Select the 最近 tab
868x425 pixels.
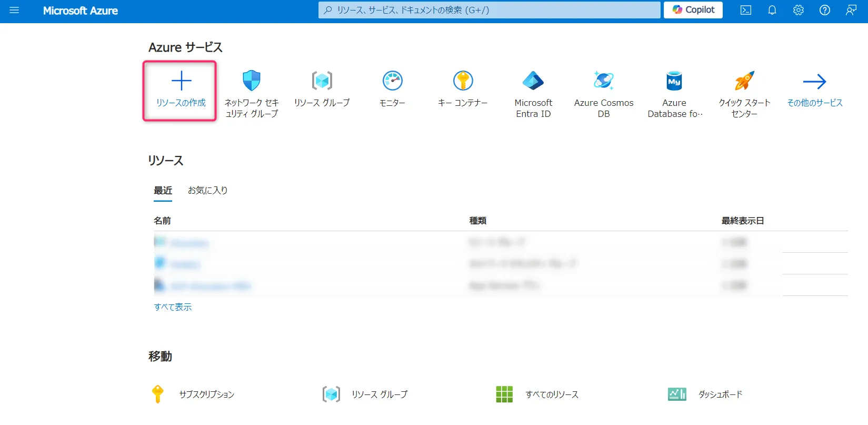(x=163, y=190)
